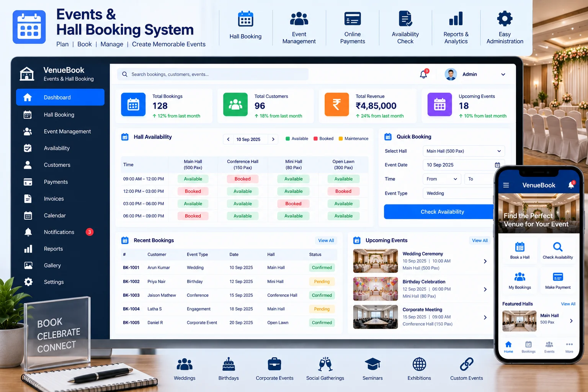
Task: Click the Booked slot for Conference Hall at 09:00 AM
Action: coord(243,179)
